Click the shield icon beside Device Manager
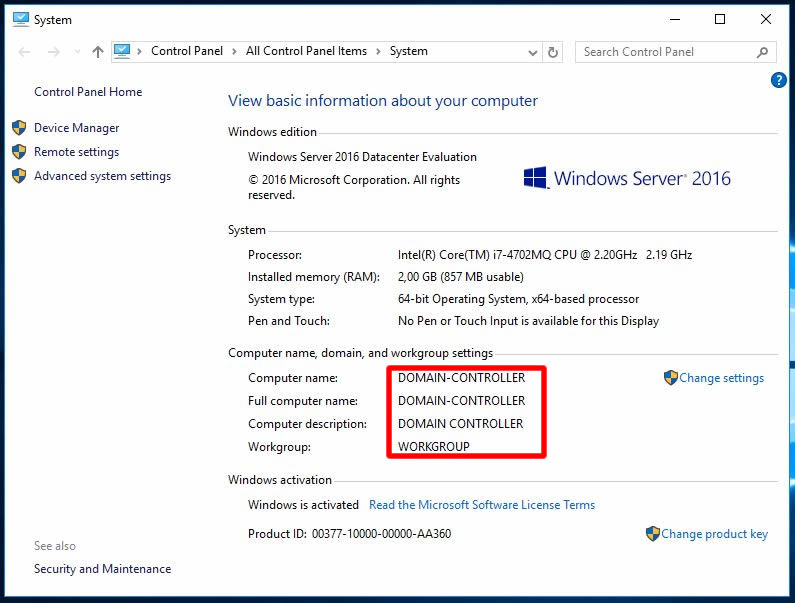795x603 pixels. [x=18, y=128]
